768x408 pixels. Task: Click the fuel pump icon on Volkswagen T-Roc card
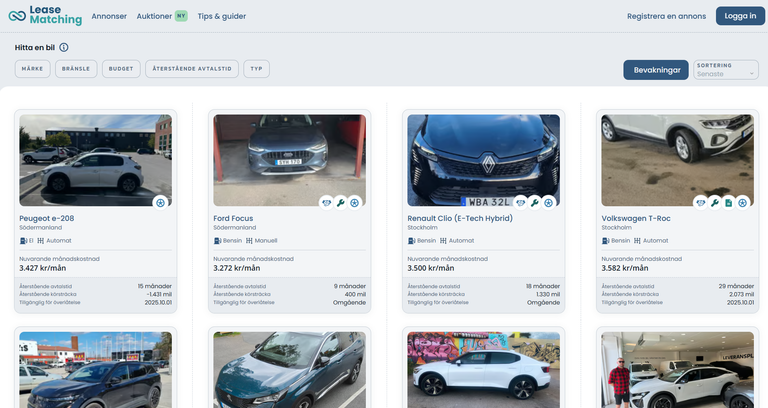click(x=605, y=240)
